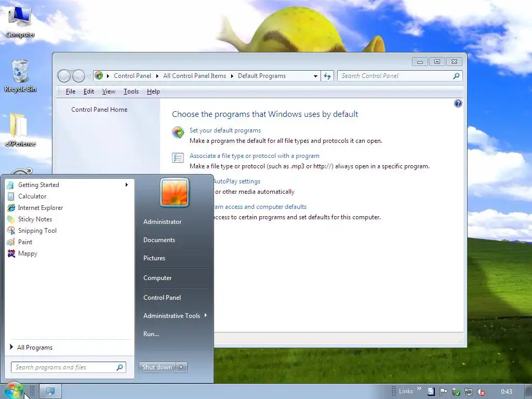Click the Forward navigation button
This screenshot has width=532, height=399.
coord(78,76)
